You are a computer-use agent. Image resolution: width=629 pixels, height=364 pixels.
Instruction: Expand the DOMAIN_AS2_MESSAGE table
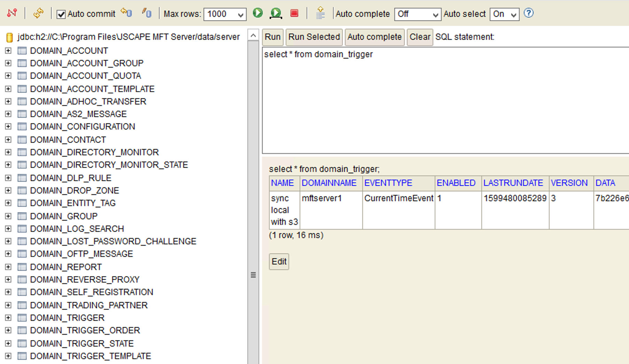(8, 114)
